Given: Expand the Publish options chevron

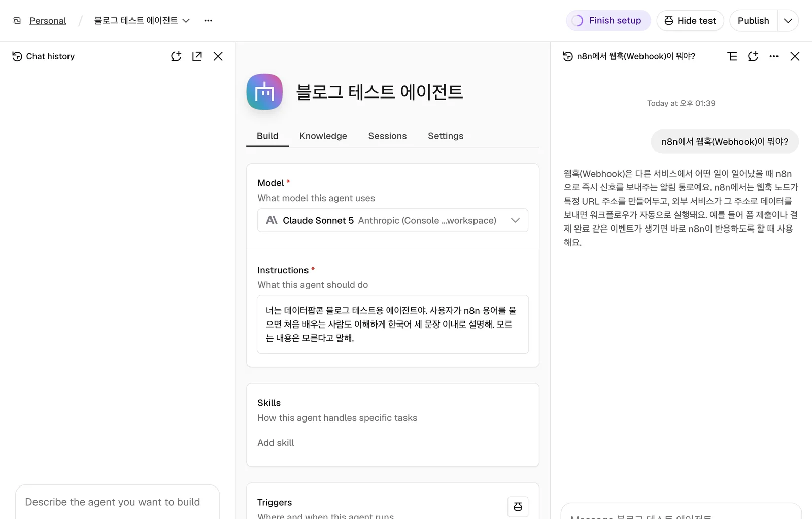Looking at the screenshot, I should pos(788,21).
